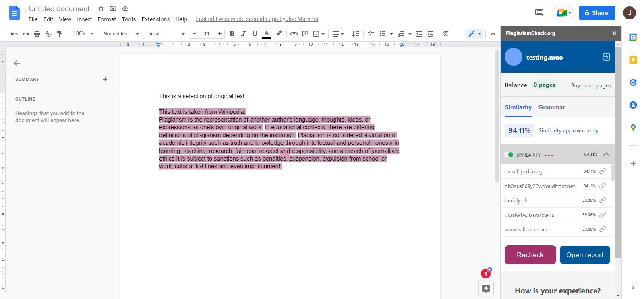Image resolution: width=644 pixels, height=299 pixels.
Task: Click the font size field showing 11
Action: click(x=207, y=34)
